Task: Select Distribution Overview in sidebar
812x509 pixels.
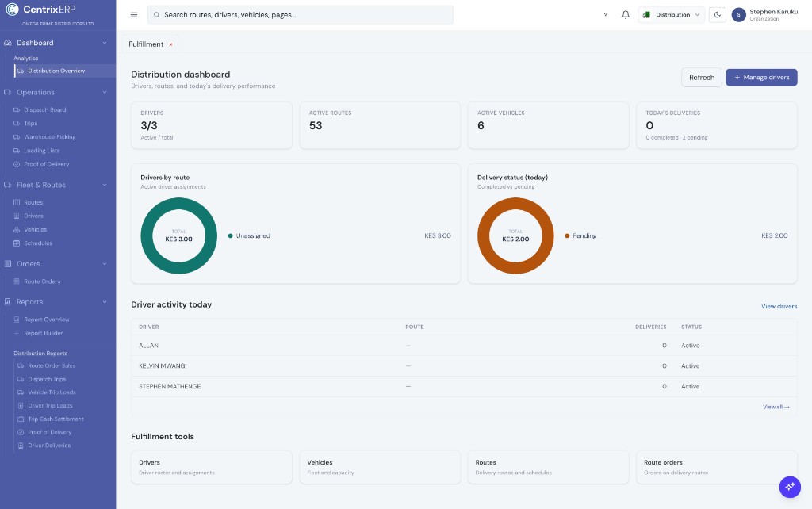Action: coord(65,71)
